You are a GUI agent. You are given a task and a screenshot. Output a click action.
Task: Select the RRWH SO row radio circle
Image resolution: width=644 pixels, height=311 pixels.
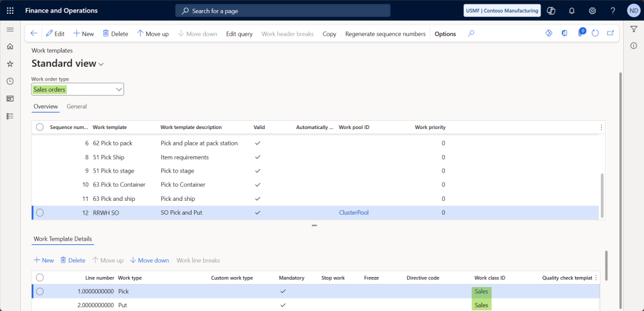click(40, 213)
